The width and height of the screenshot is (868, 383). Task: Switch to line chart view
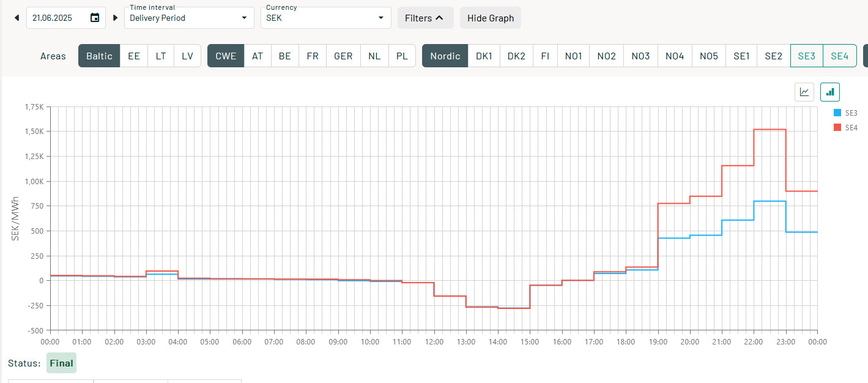[804, 92]
